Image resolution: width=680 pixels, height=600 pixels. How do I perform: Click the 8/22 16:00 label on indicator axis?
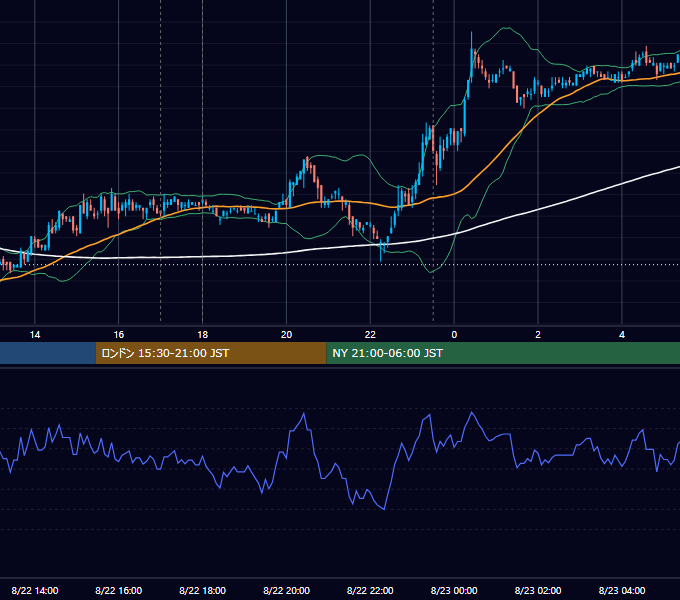pyautogui.click(x=118, y=590)
